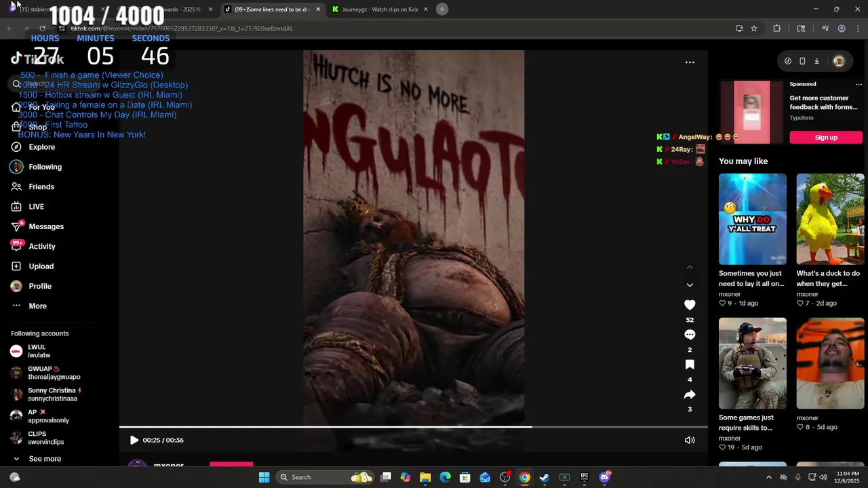Open the yellow duck costume video thumbnail
The height and width of the screenshot is (488, 868).
point(830,219)
